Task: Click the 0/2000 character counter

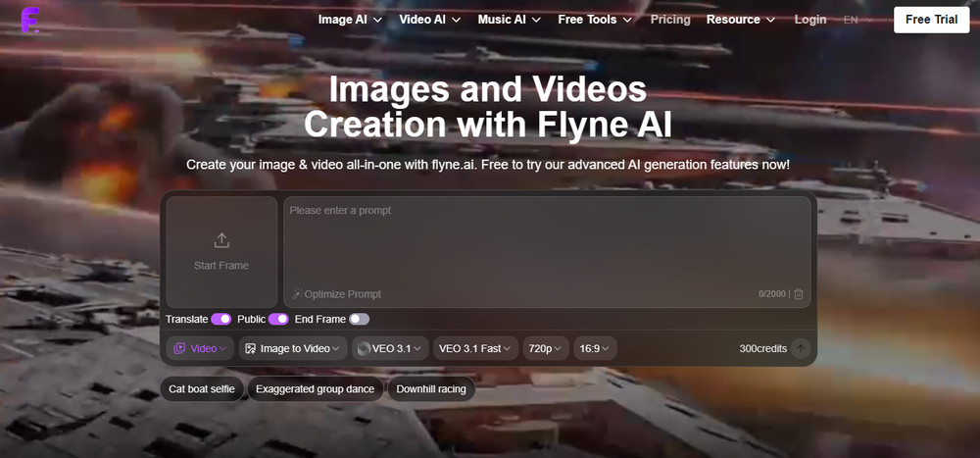Action: coord(772,294)
